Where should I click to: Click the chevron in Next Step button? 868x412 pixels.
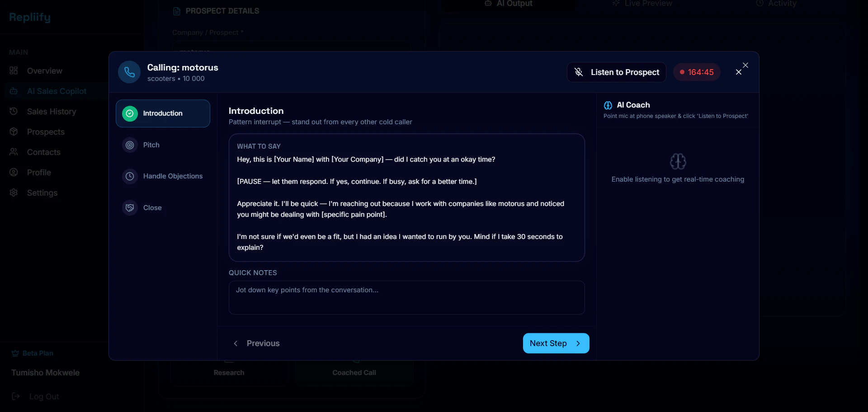pyautogui.click(x=578, y=343)
